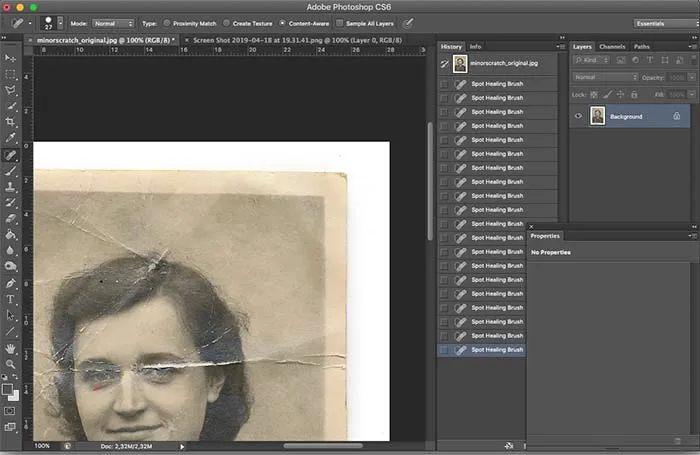700x455 pixels.
Task: Switch to the Screen Shot 2019-04-18 document tab
Action: (297, 40)
